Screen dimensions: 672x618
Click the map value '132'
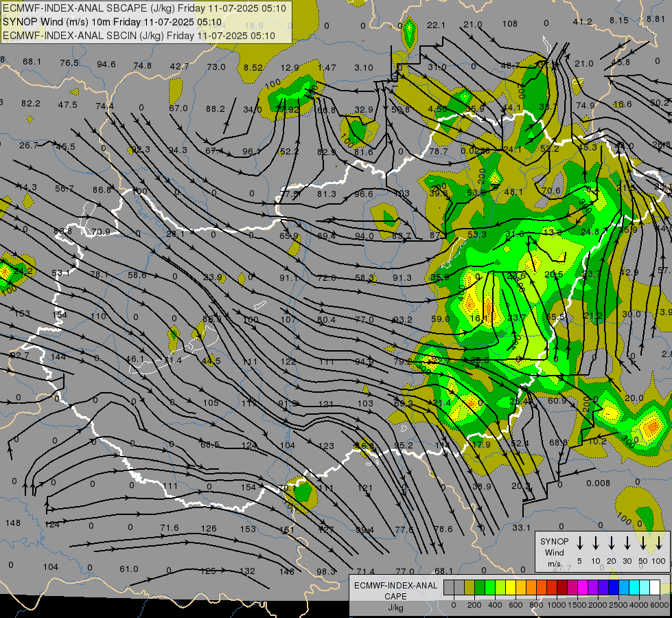[x=247, y=571]
